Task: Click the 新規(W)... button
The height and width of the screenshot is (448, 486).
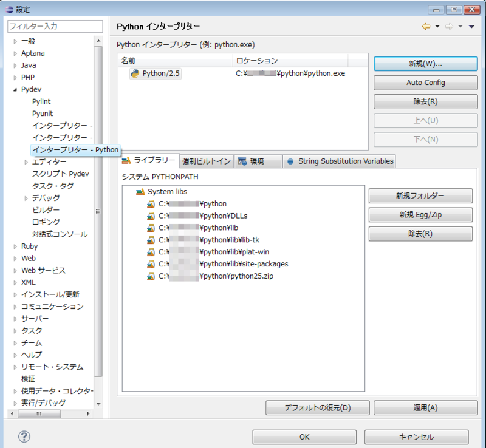Action: [x=426, y=64]
